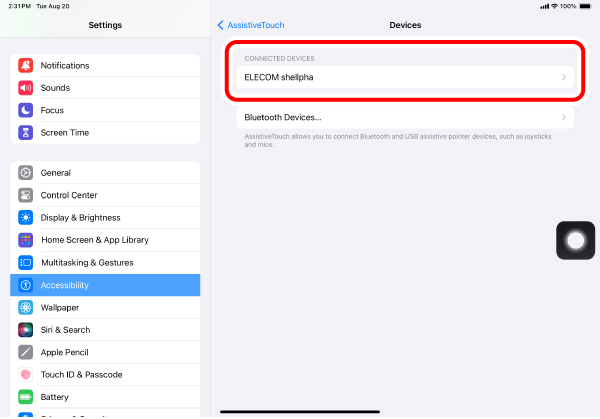Expand the Bluetooth Devices chevron
600x419 pixels.
pos(564,117)
